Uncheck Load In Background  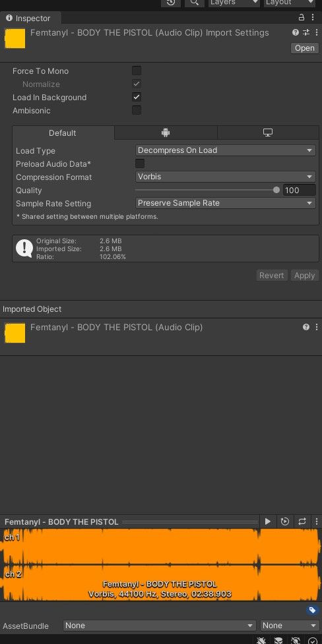click(x=137, y=97)
